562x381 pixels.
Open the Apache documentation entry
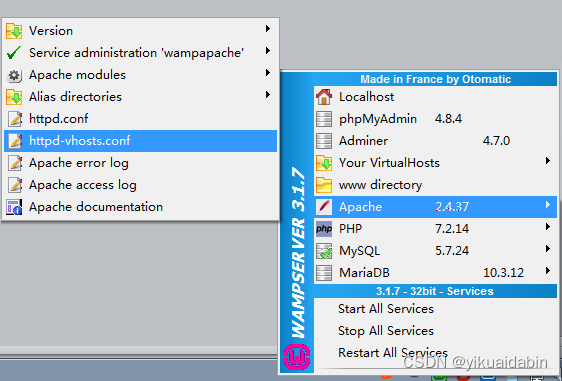[140, 207]
